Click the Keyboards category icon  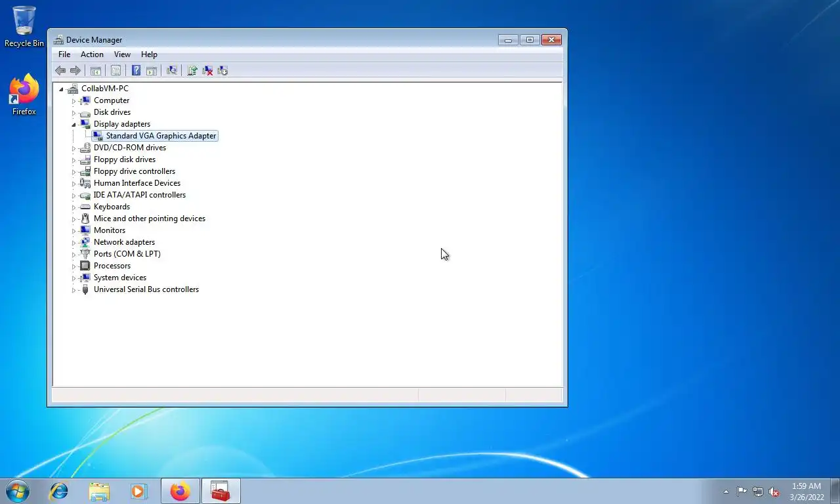pyautogui.click(x=85, y=207)
